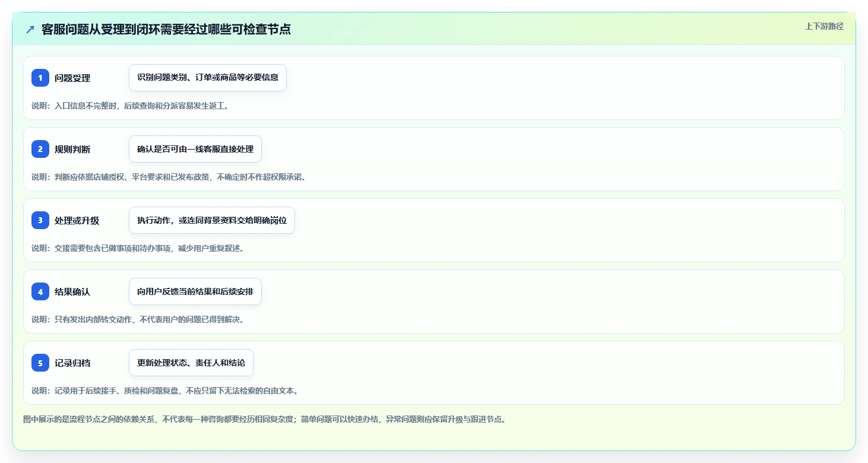Click the step 2 number badge
The height and width of the screenshot is (463, 868).
40,149
